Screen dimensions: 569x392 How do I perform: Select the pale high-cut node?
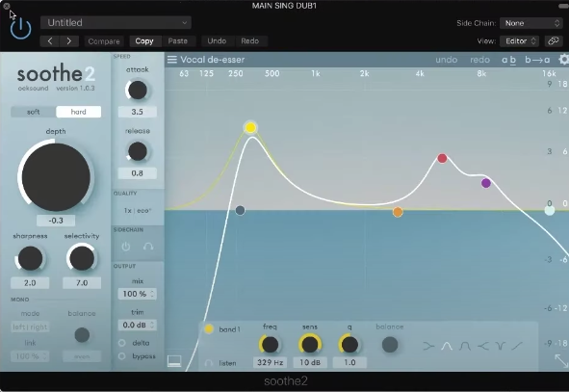(550, 211)
